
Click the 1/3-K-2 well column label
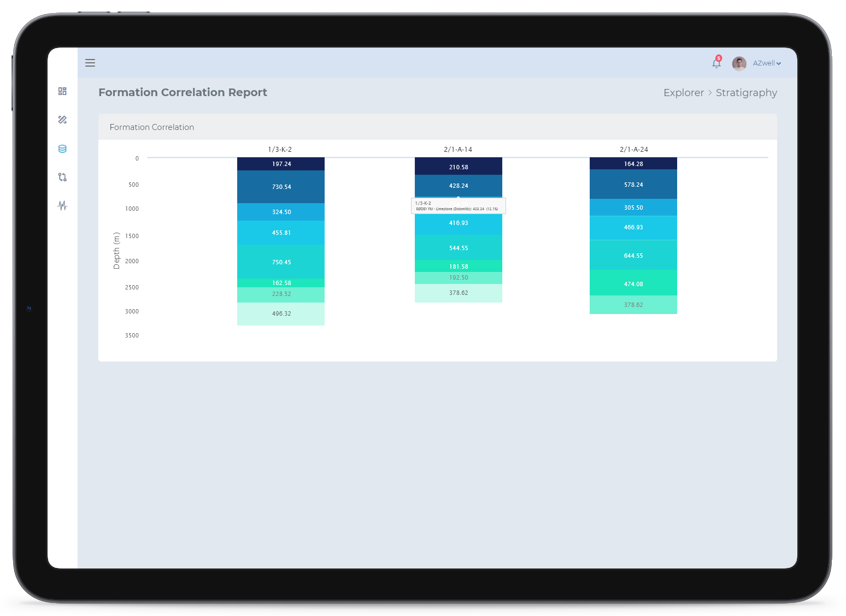click(280, 149)
